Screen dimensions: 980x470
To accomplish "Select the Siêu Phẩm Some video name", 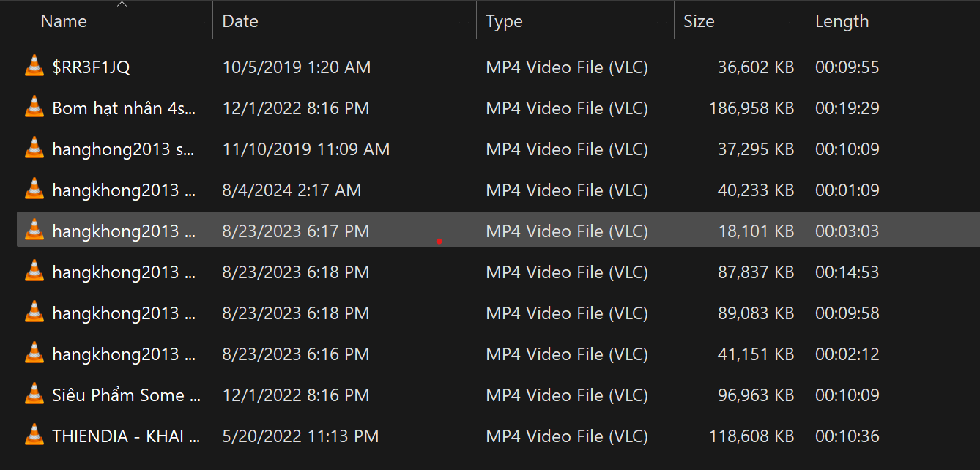I will pos(126,395).
